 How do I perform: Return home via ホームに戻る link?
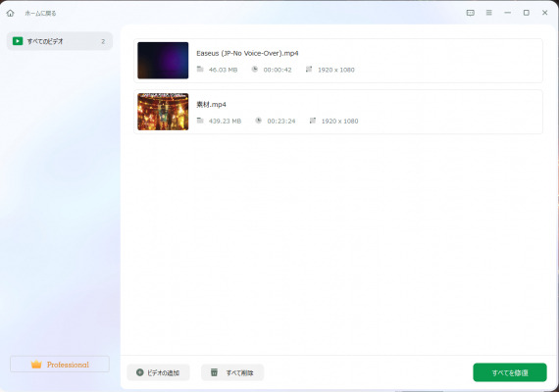[40, 13]
